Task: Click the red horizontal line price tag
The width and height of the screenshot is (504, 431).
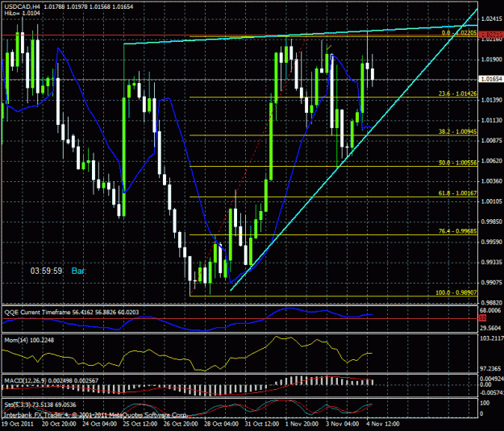Action: 491,35
